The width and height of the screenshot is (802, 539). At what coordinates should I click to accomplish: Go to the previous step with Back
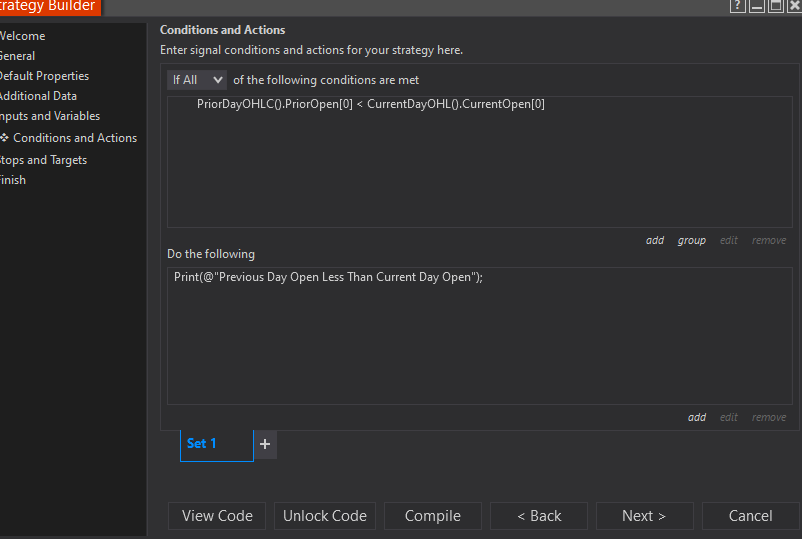[x=540, y=516]
